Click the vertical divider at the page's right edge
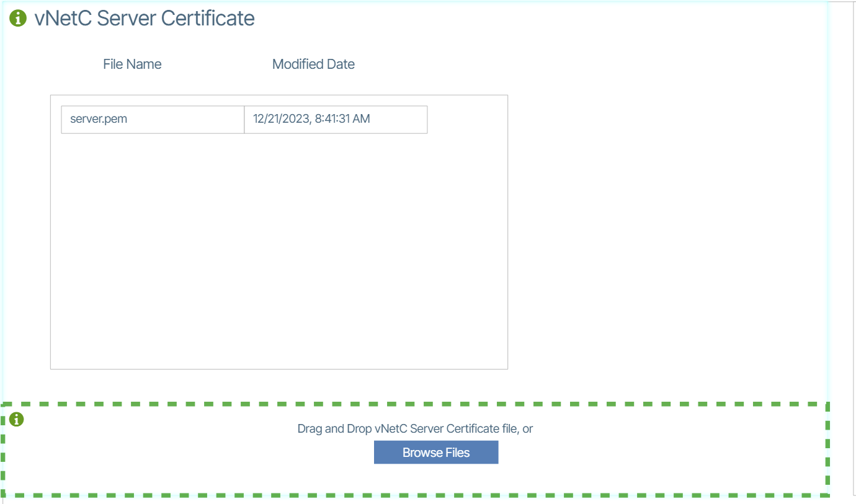The width and height of the screenshot is (856, 504). 855,248
